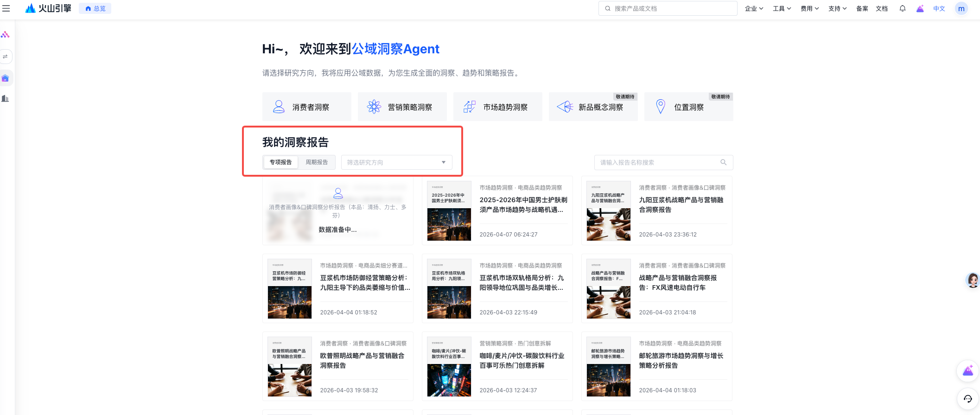The height and width of the screenshot is (415, 980).
Task: Expand the 费用 dropdown menu
Action: point(810,8)
